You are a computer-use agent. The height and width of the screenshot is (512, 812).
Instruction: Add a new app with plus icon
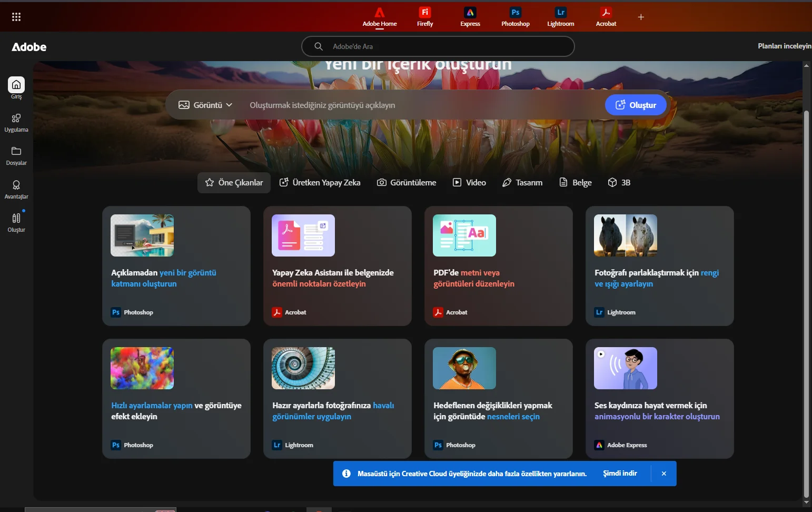641,17
